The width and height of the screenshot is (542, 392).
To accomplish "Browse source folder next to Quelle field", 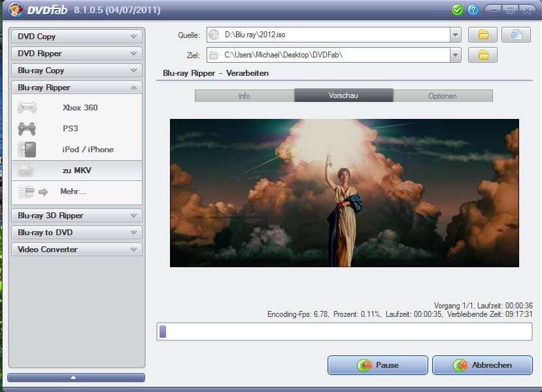I will click(483, 35).
